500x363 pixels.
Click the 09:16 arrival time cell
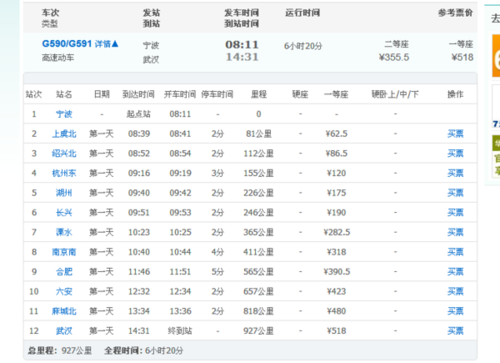click(x=139, y=173)
